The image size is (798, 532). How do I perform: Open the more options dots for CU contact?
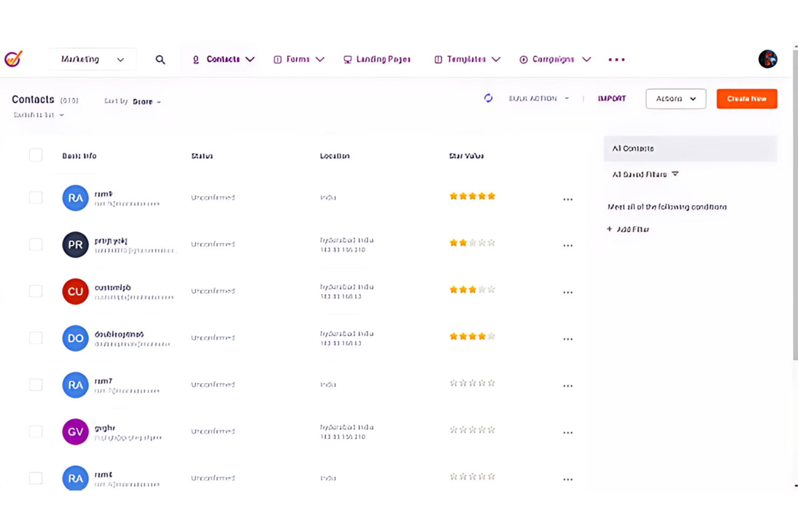tap(568, 292)
